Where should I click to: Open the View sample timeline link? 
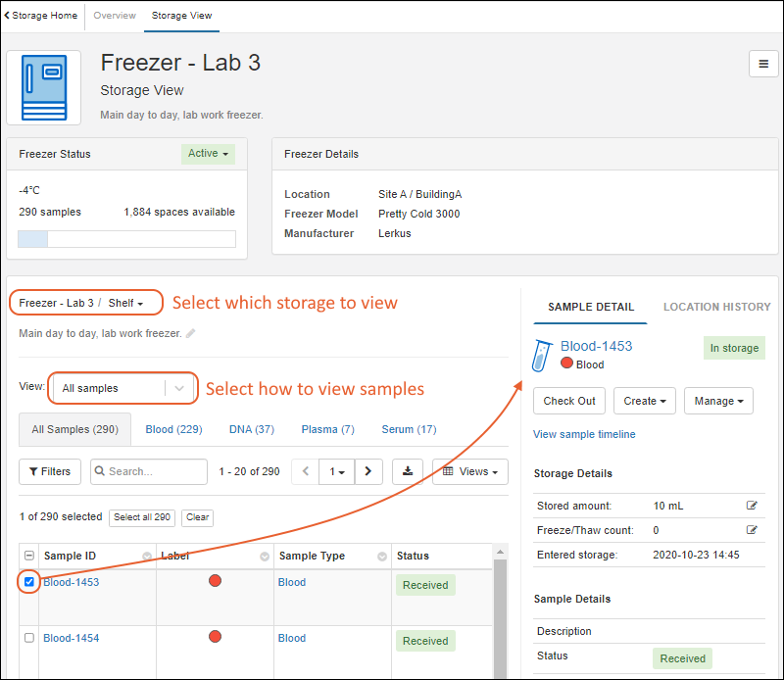584,434
